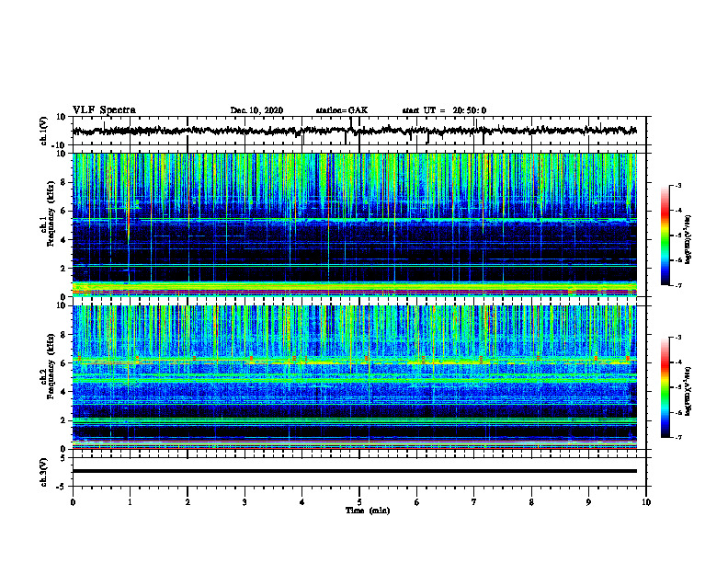Click the "1" tick on the time axis
The height and width of the screenshot is (563, 728).
(130, 502)
